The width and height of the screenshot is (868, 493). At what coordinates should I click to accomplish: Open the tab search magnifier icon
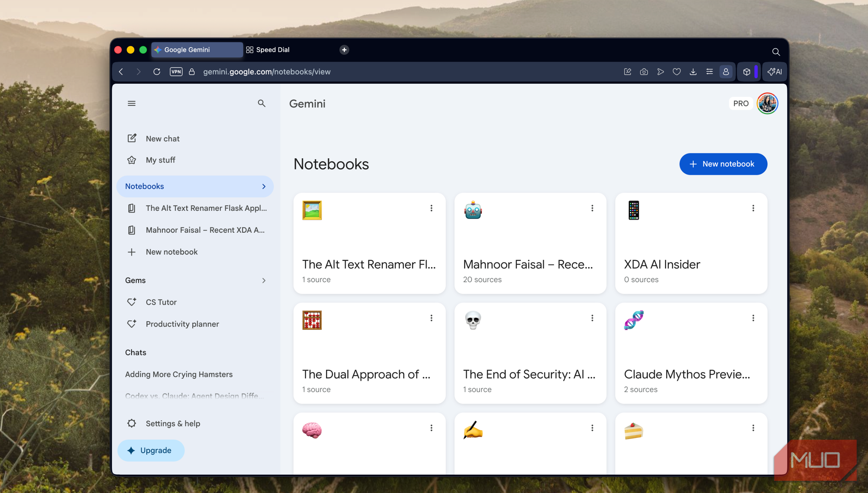pos(776,52)
